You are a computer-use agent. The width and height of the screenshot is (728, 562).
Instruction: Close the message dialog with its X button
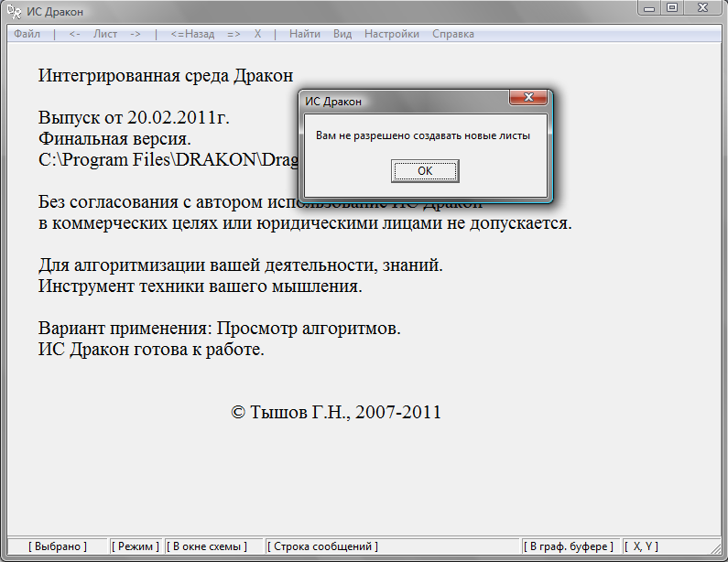click(x=529, y=100)
